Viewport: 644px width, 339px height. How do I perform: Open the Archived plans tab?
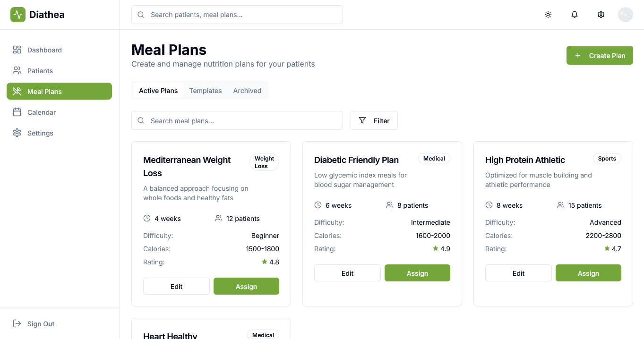[x=247, y=90]
